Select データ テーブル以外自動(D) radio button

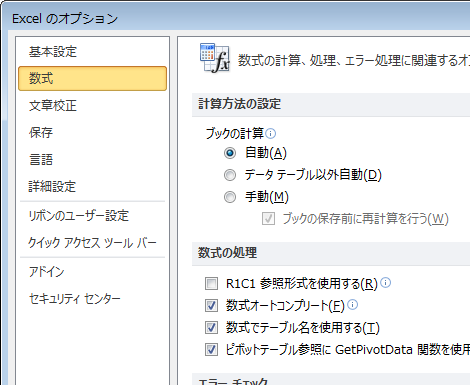(230, 175)
